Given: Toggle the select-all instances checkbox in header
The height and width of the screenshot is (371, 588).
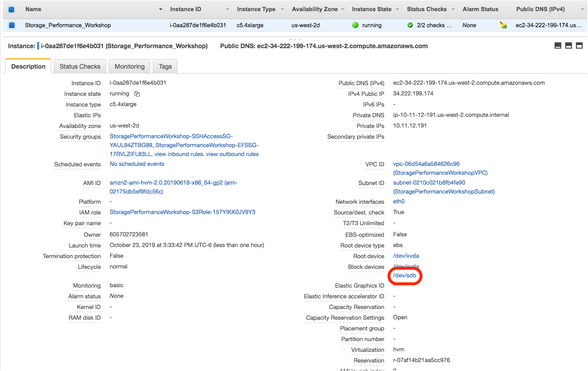Looking at the screenshot, I should tap(12, 9).
